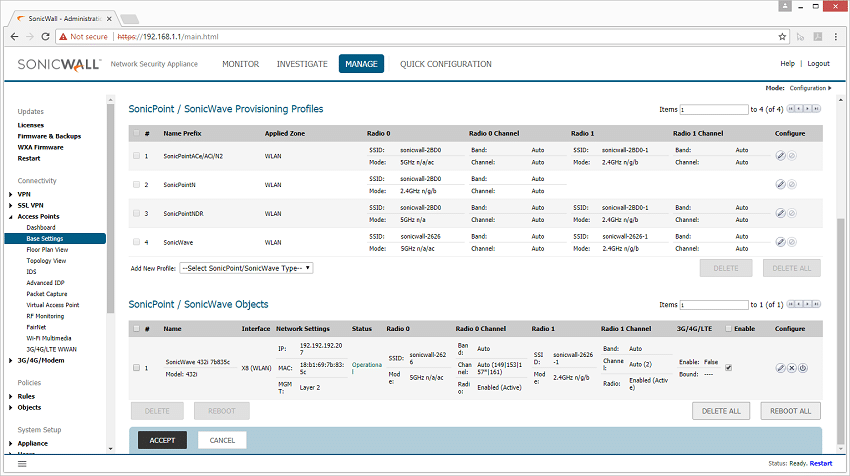Click REBOOT ALL button
Viewport: 850px width, 476px height.
[x=790, y=411]
